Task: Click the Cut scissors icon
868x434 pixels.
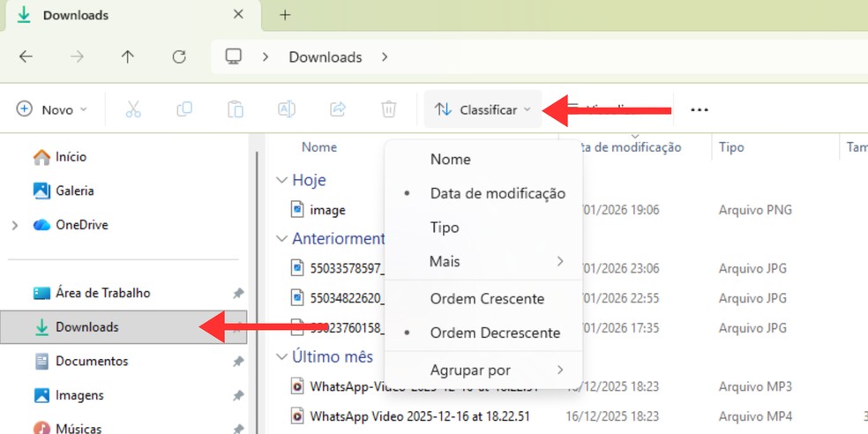Action: (133, 109)
